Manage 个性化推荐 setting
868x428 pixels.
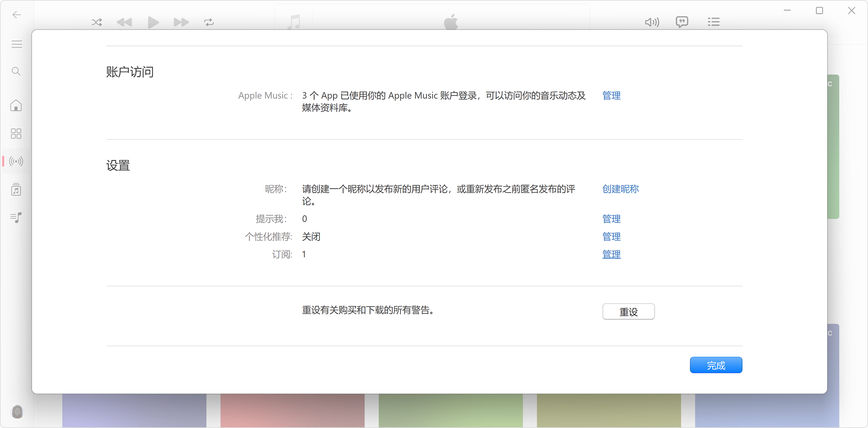click(x=611, y=237)
